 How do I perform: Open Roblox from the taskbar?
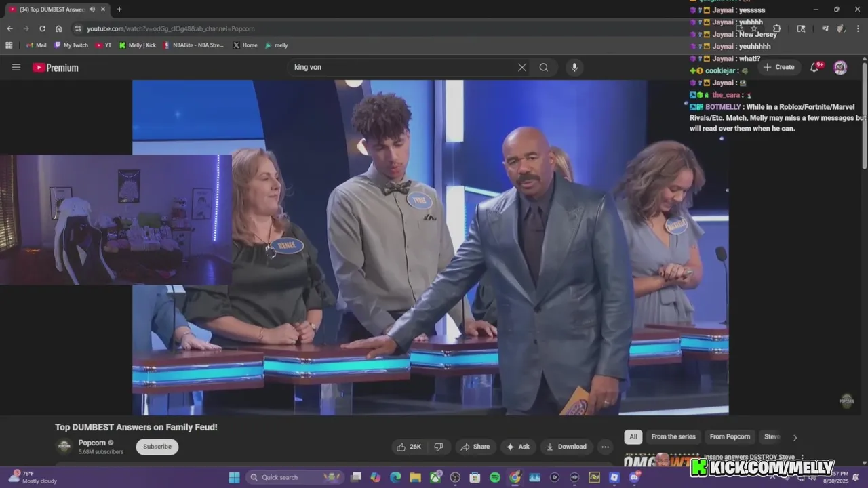click(614, 477)
